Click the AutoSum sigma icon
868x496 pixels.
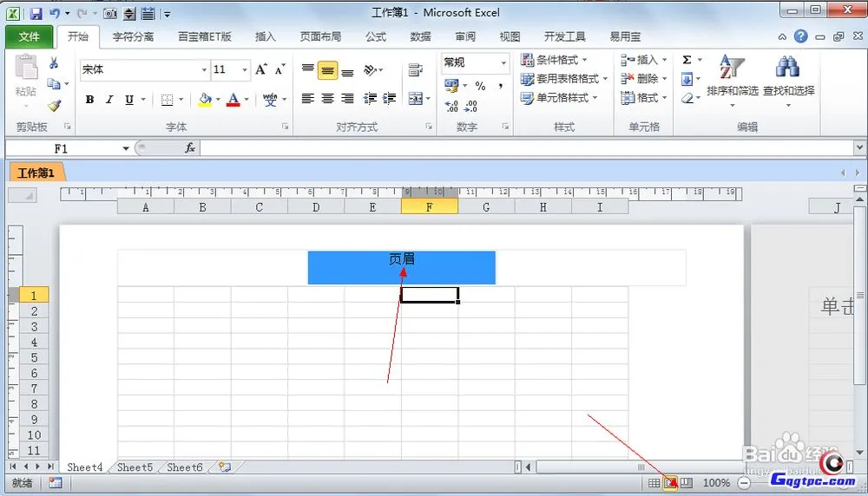point(687,60)
